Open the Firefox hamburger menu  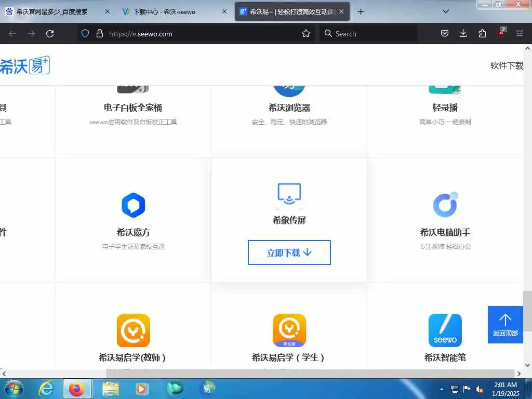[x=520, y=33]
